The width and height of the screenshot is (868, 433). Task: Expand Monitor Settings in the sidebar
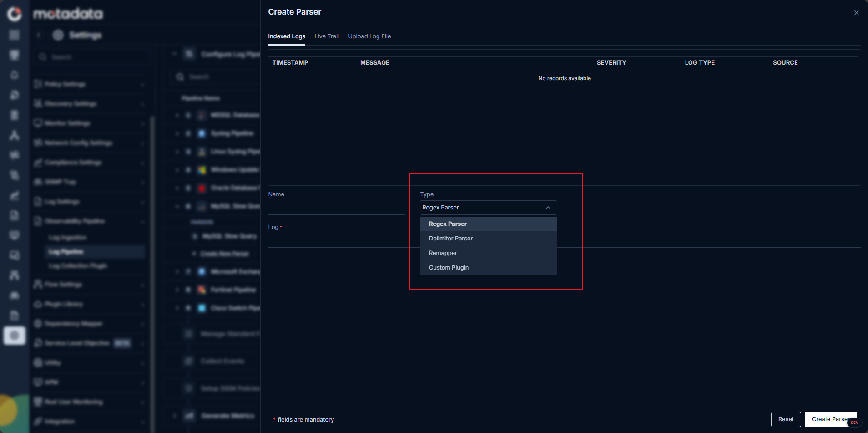click(x=90, y=123)
